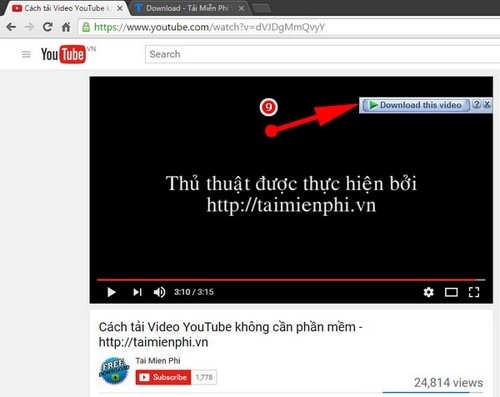Go to the browser Home page icon

tap(66, 27)
